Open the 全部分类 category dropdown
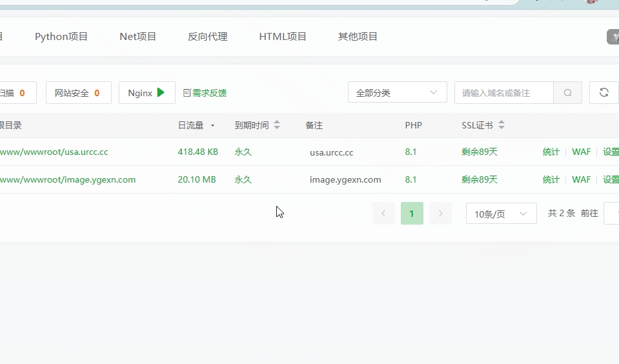 (x=397, y=93)
